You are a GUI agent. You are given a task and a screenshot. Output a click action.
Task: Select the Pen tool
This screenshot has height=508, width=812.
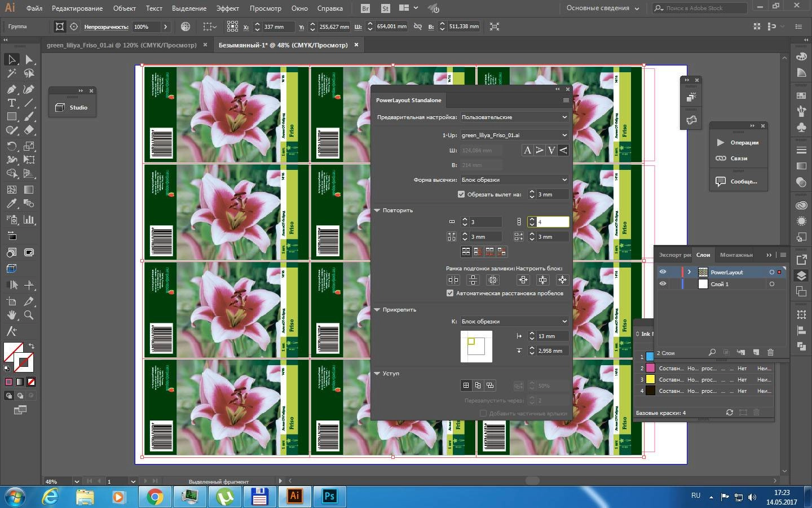pos(11,89)
